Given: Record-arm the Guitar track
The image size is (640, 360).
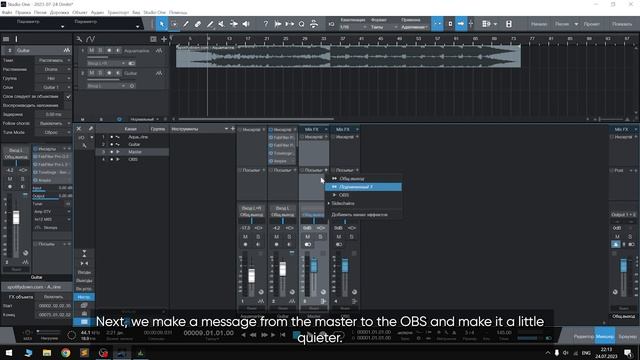Looking at the screenshot, I should pos(109,73).
